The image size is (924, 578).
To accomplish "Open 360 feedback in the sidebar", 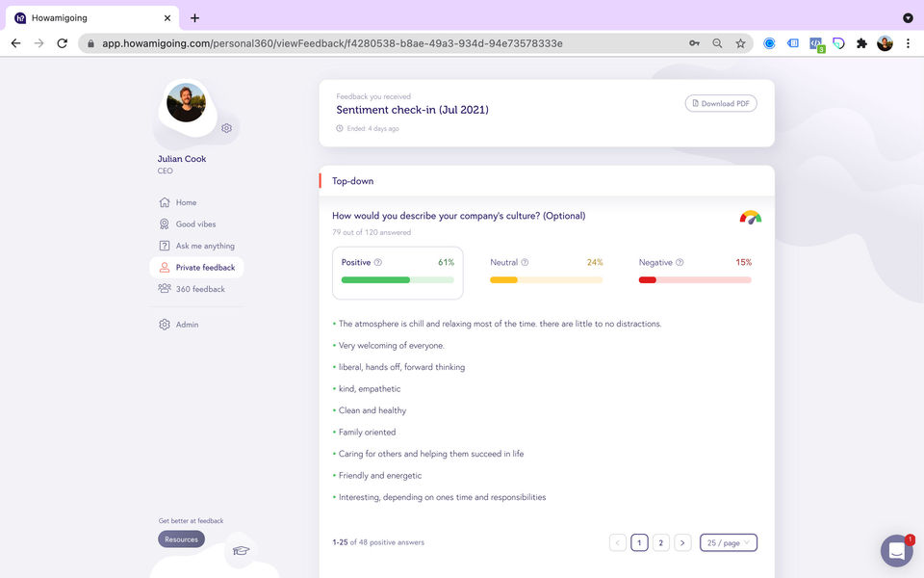I will tap(192, 288).
